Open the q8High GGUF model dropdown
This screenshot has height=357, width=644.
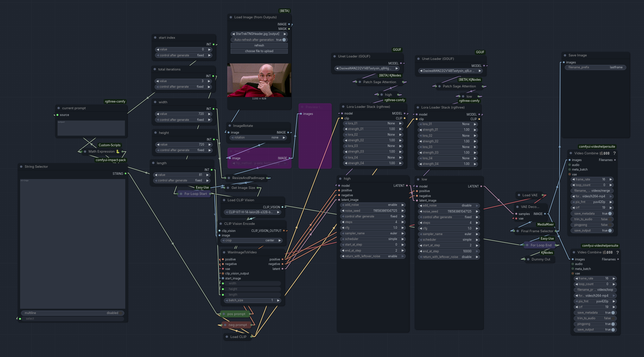[367, 68]
